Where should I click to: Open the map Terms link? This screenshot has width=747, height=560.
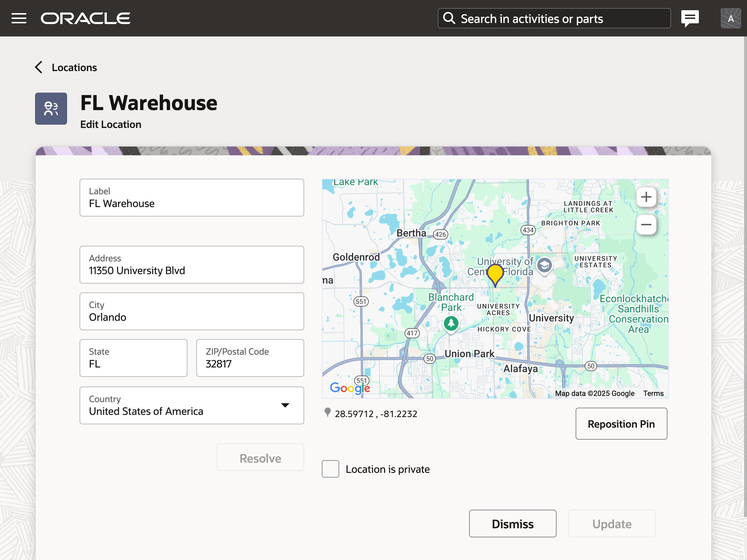pos(653,393)
